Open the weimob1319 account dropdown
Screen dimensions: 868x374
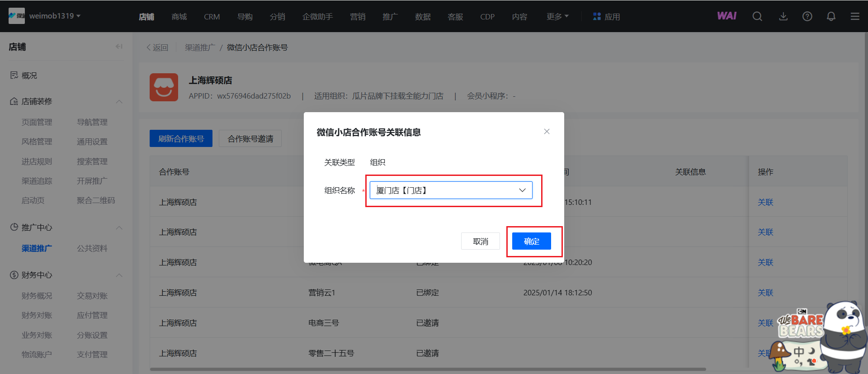[54, 16]
